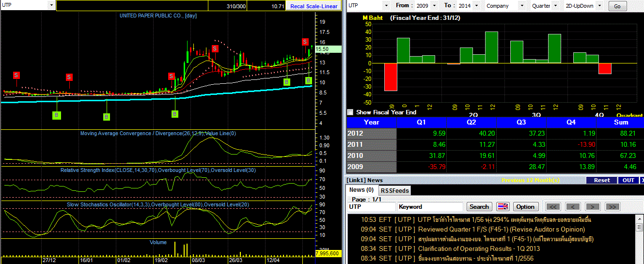
Task: Click the S sell marker near the 08/03 peak
Action: point(215,48)
